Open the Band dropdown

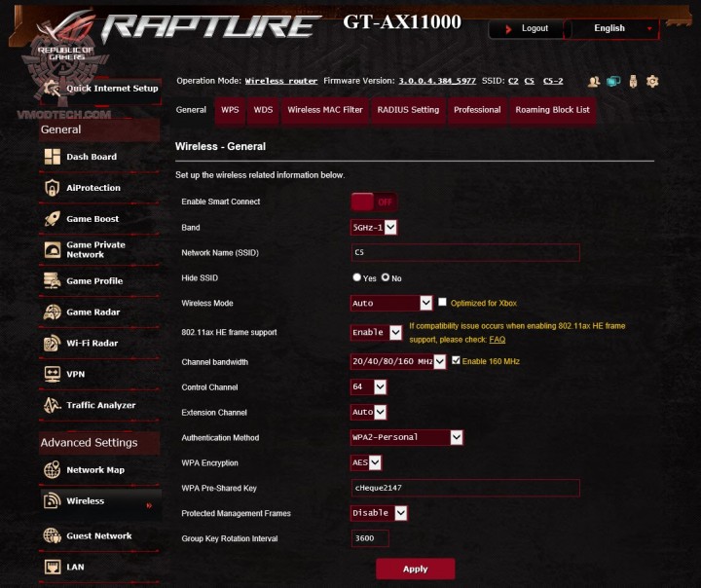(x=373, y=228)
